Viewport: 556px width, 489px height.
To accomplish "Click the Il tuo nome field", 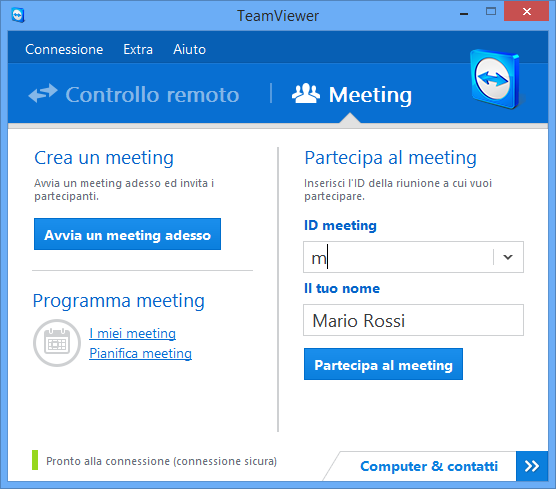I will point(413,320).
